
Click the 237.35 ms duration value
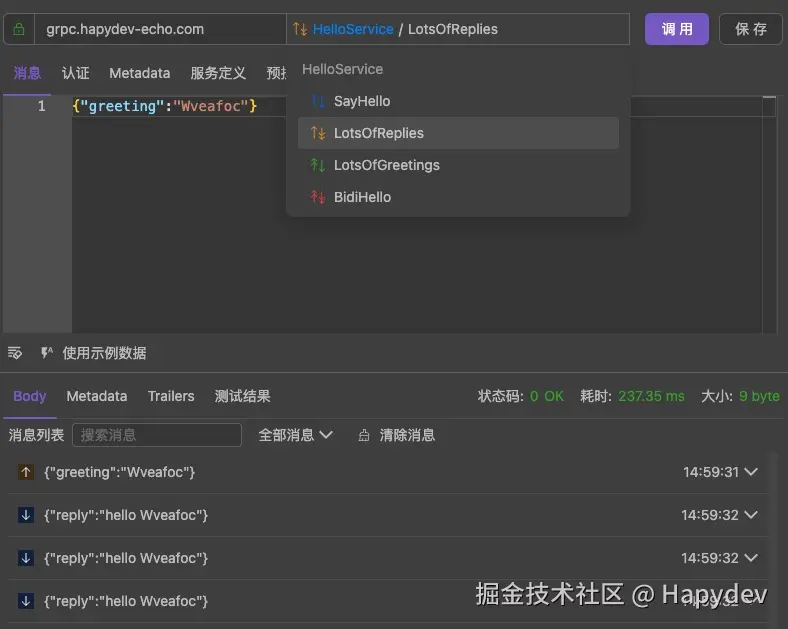tap(651, 396)
